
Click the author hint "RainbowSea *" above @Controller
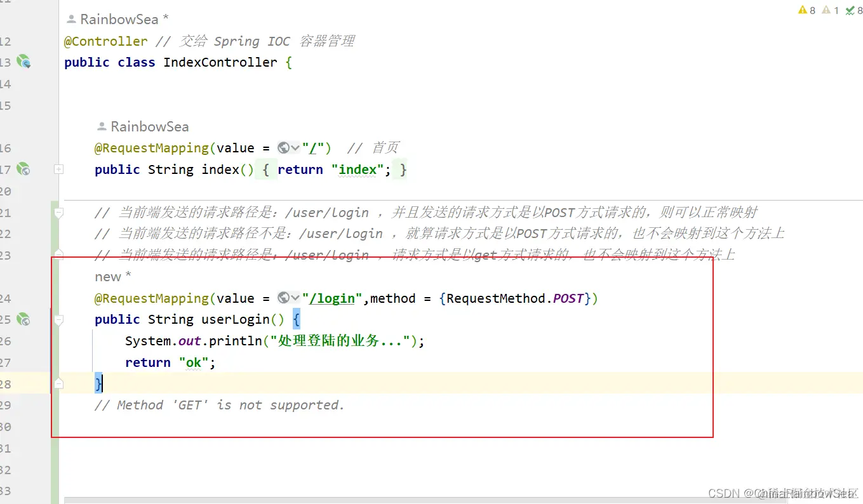[x=117, y=19]
